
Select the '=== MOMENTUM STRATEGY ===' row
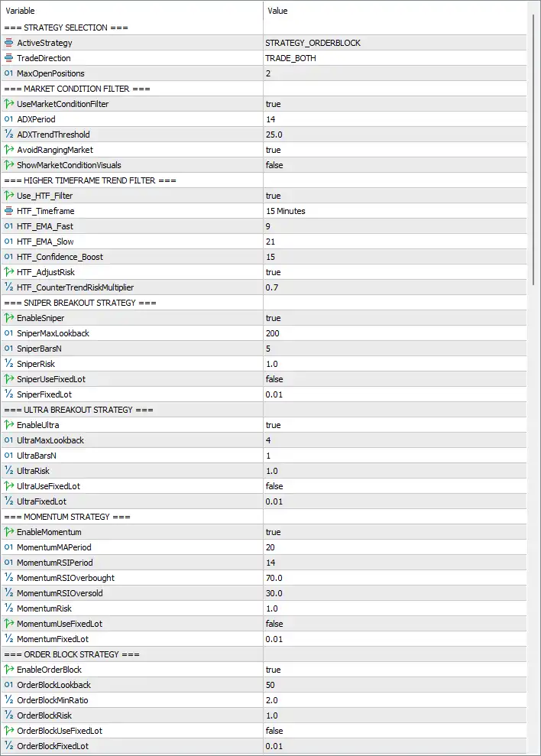[x=264, y=517]
